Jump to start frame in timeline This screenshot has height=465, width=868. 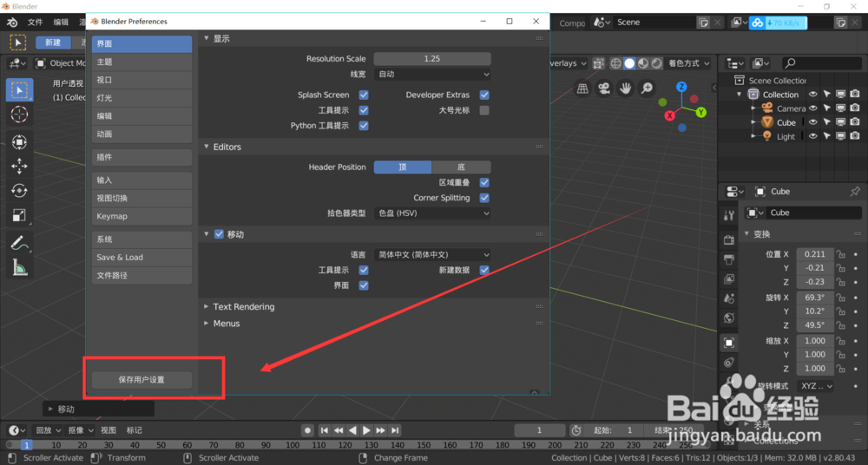click(325, 430)
